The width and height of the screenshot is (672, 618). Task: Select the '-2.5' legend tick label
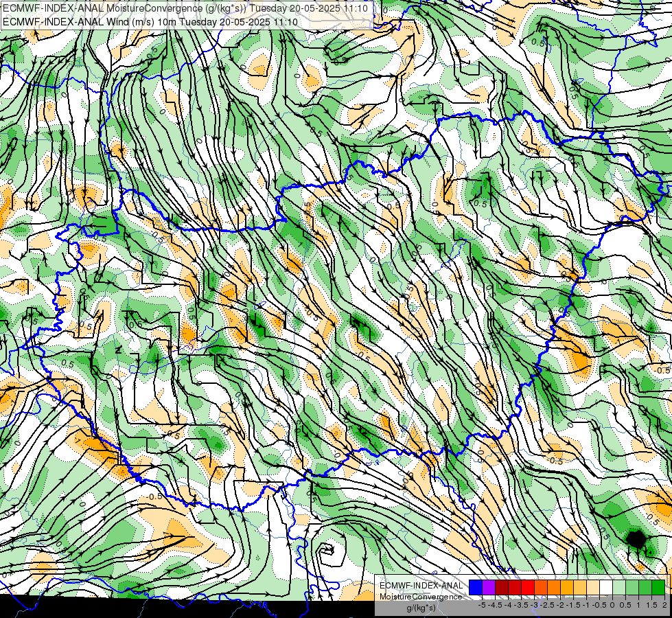tap(547, 605)
